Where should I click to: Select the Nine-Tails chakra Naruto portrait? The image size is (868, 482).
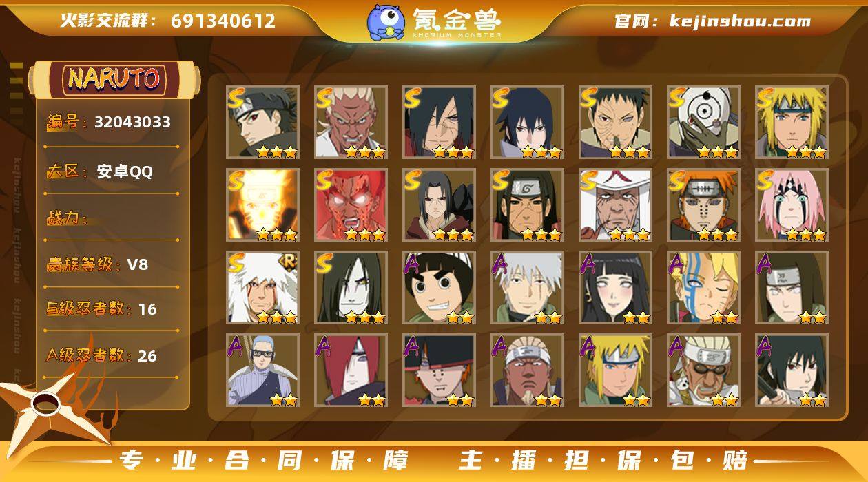(262, 205)
